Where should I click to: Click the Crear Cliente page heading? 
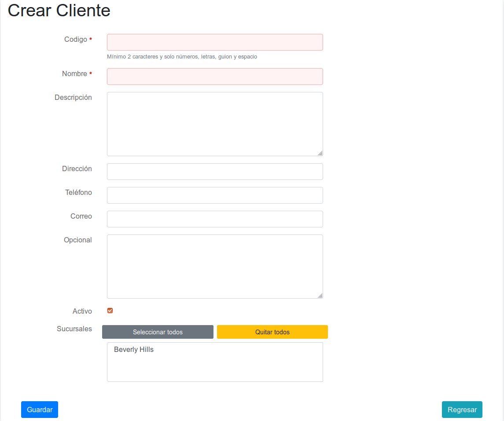(59, 11)
